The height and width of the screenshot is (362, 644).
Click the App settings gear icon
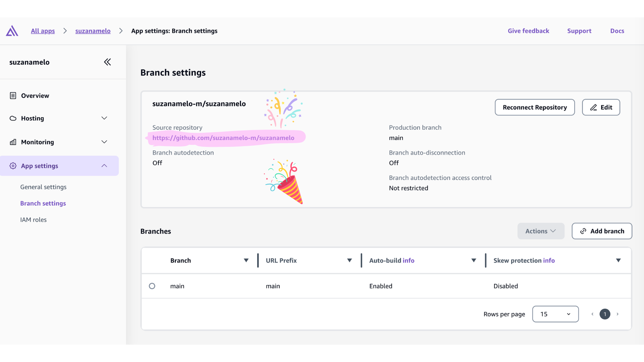pyautogui.click(x=13, y=166)
